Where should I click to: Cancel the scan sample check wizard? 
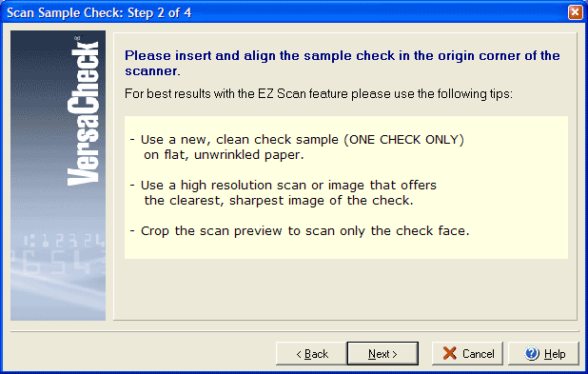[x=467, y=353]
